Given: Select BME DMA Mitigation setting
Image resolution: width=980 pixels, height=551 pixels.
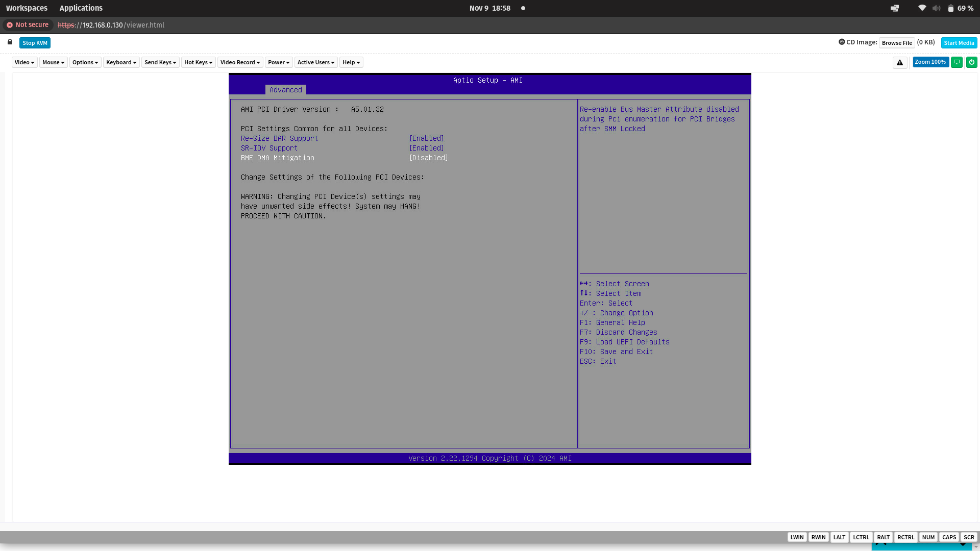Looking at the screenshot, I should (x=278, y=158).
